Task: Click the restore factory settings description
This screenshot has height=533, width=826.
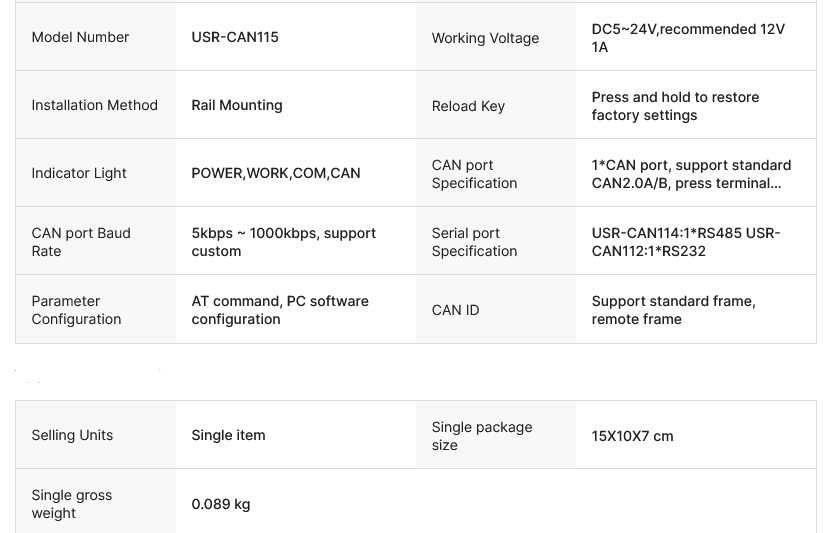Action: 675,106
